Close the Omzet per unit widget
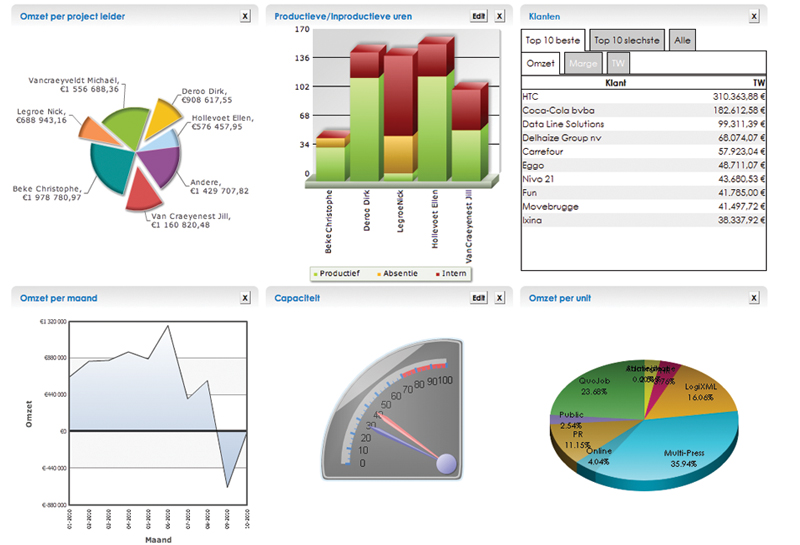This screenshot has height=545, width=800. [754, 298]
